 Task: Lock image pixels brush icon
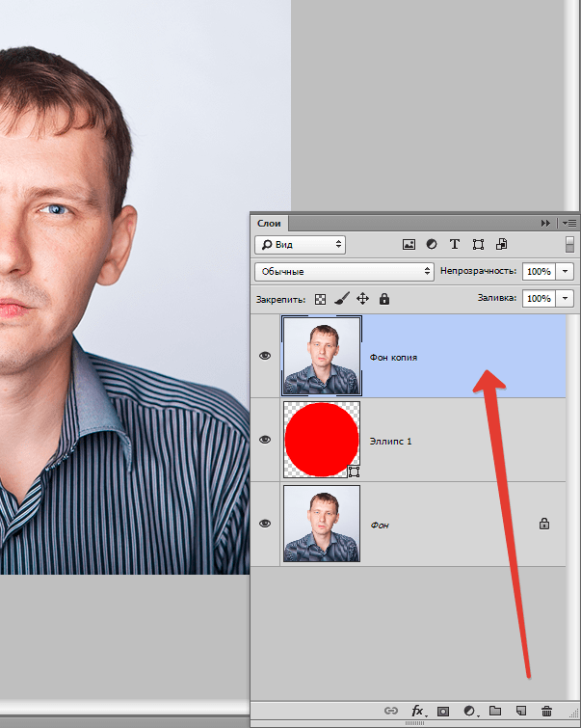[342, 299]
